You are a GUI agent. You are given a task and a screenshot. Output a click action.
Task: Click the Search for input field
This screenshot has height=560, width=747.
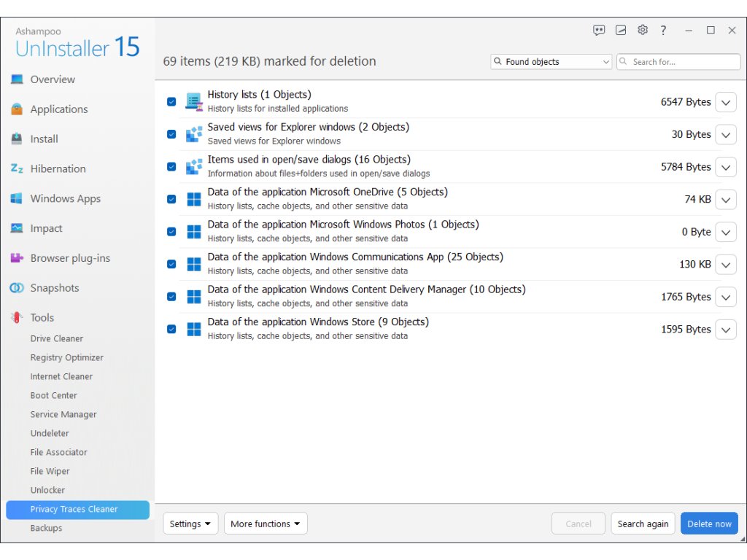pos(678,61)
